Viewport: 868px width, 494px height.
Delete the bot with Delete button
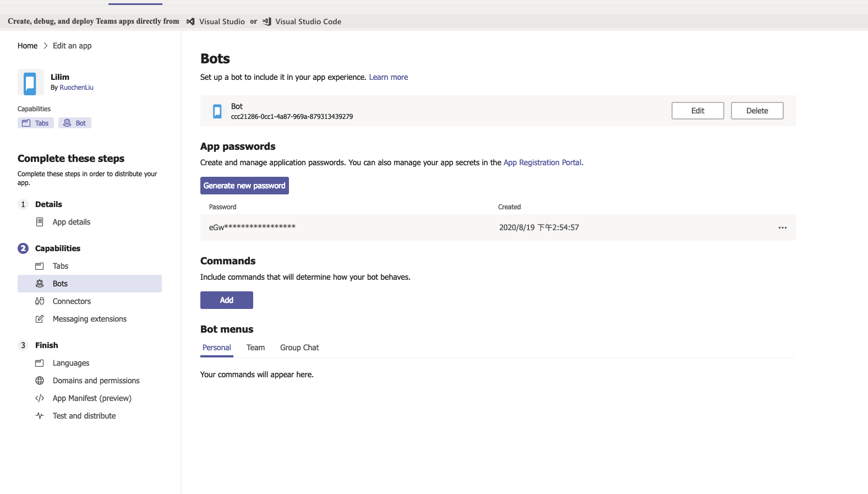click(x=757, y=111)
